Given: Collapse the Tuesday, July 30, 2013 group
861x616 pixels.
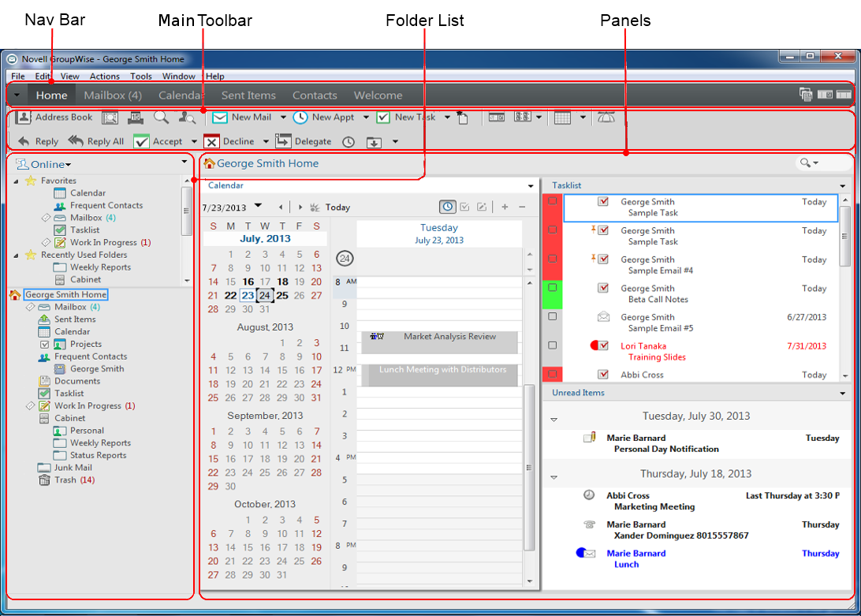Looking at the screenshot, I should point(554,420).
